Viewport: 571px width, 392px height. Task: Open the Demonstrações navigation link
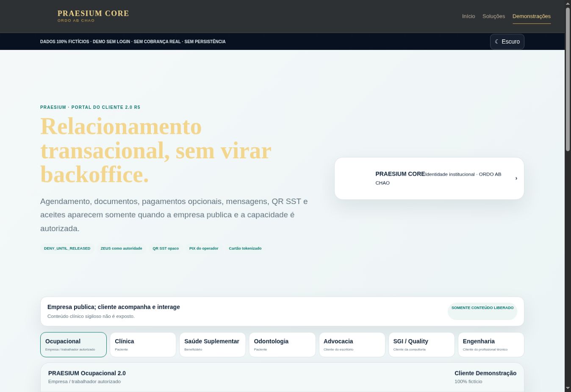(x=532, y=16)
